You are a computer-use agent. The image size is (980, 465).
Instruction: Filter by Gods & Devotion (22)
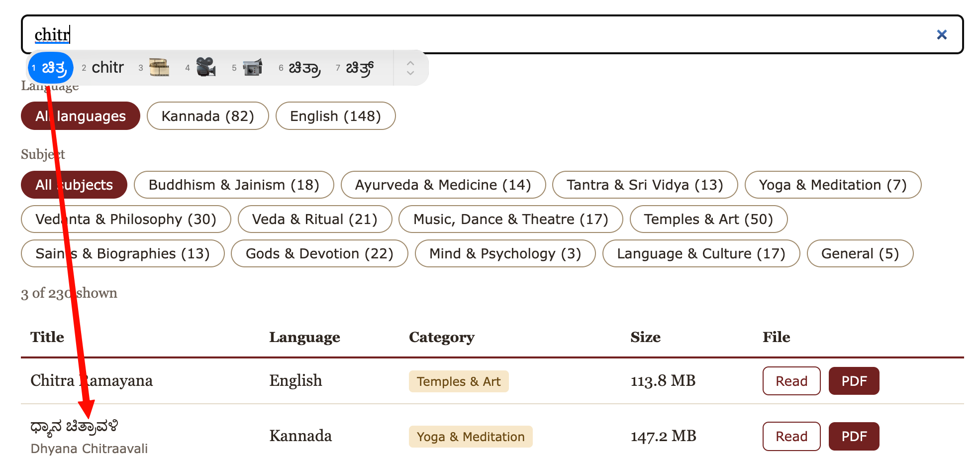(x=320, y=253)
